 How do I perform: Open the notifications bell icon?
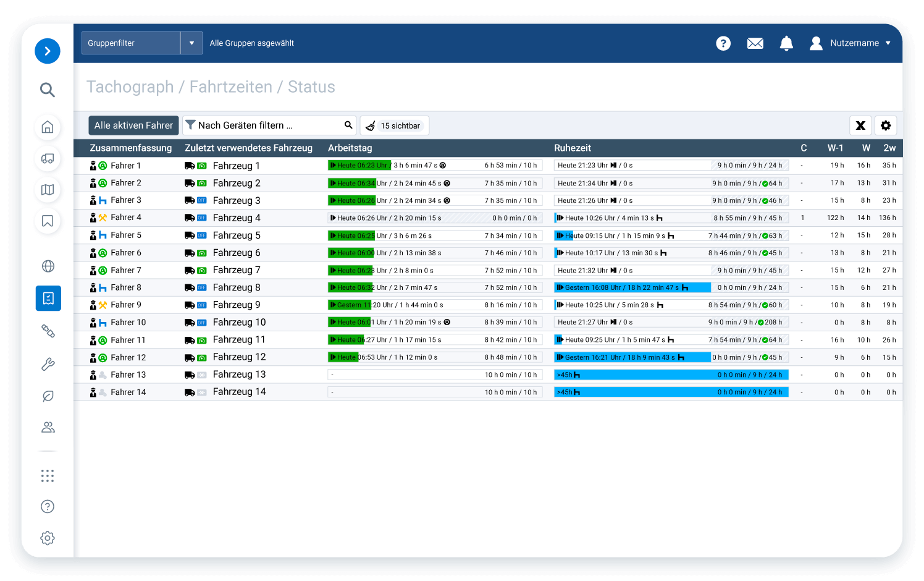click(x=786, y=43)
